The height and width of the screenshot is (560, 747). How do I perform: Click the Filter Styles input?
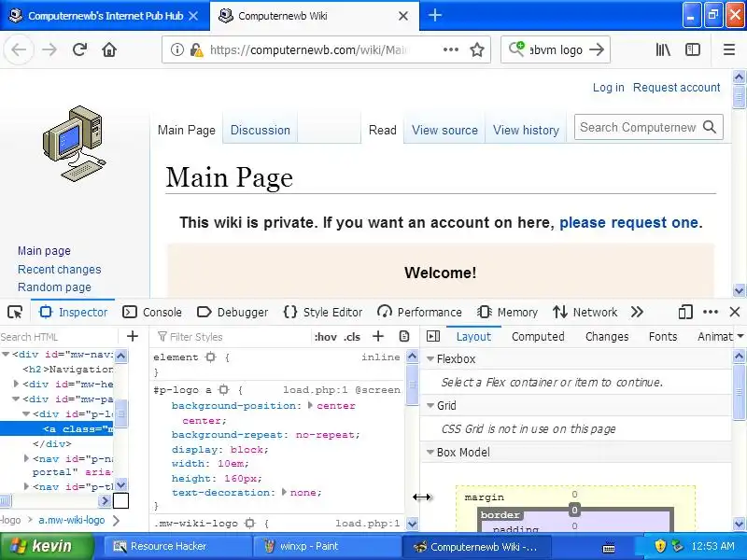point(233,337)
